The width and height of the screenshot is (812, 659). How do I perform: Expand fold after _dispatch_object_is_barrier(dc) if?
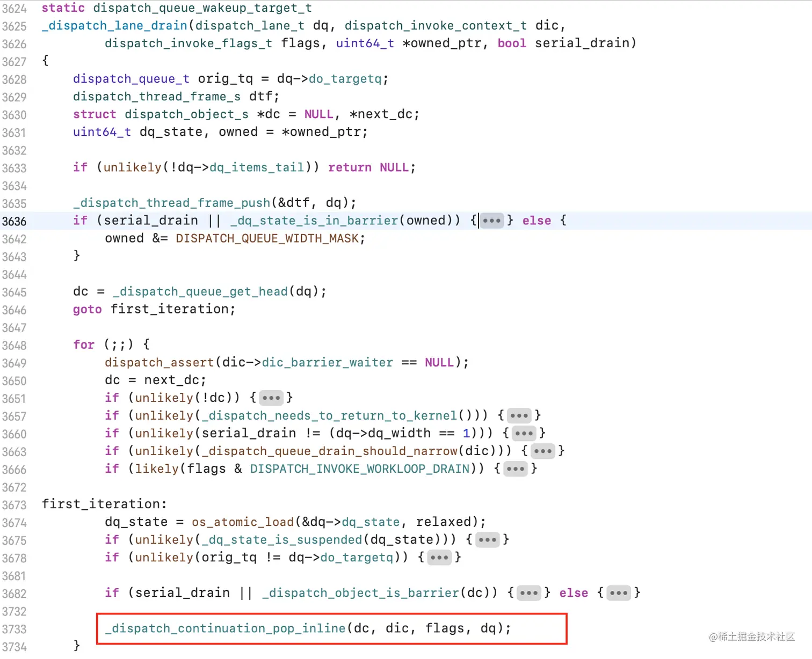point(529,592)
